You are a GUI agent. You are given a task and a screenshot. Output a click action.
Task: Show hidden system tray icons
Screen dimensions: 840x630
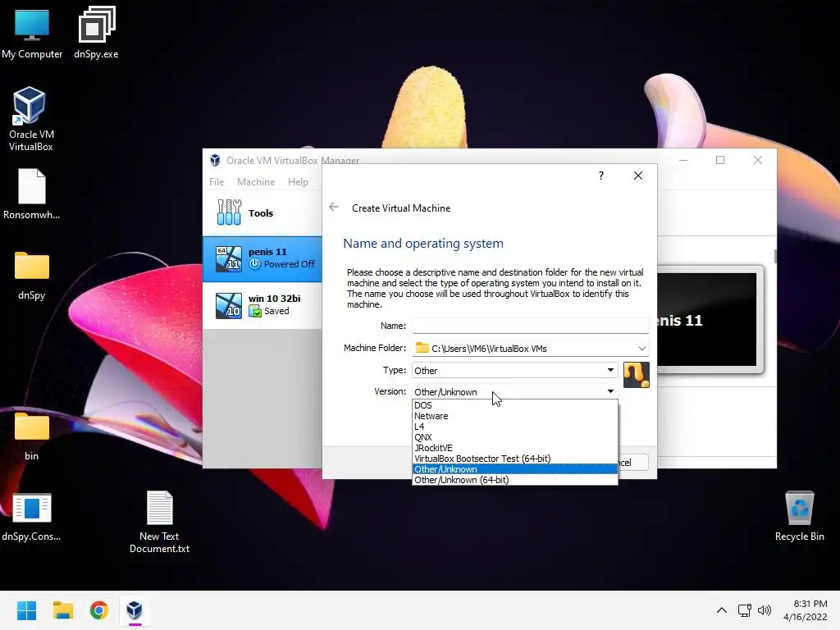tap(722, 610)
